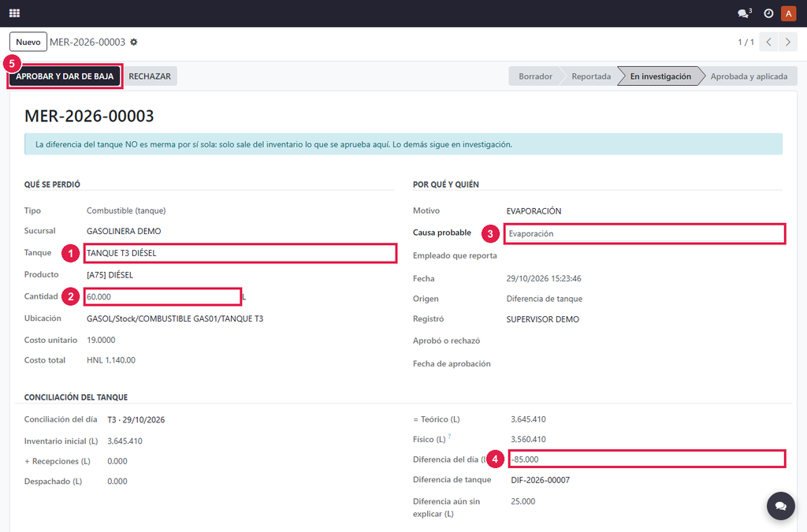The width and height of the screenshot is (807, 532).
Task: Click the Sucursal GASOLINERA DEMO value
Action: point(124,232)
